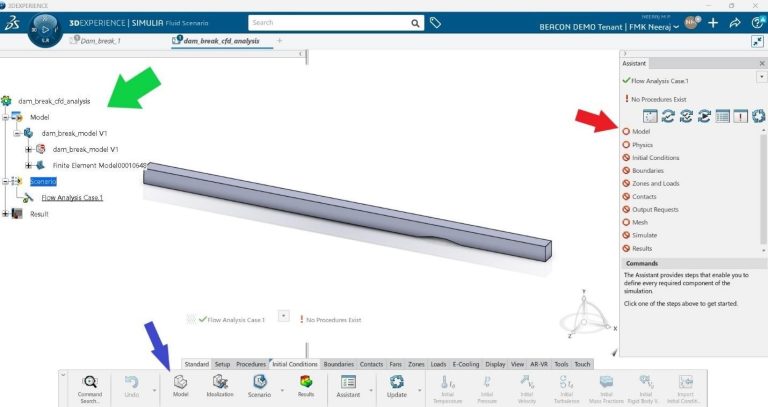Image resolution: width=768 pixels, height=407 pixels.
Task: Collapse the Scenario tree node
Action: [5, 182]
